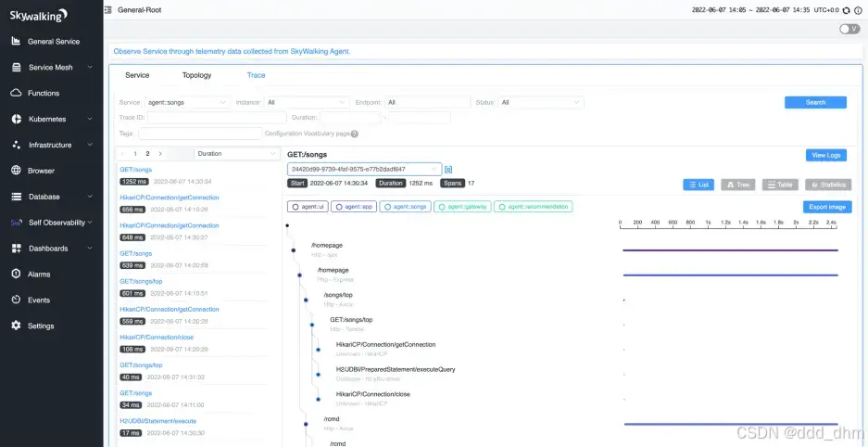868x447 pixels.
Task: Click the Dashboards grid icon
Action: (x=17, y=249)
